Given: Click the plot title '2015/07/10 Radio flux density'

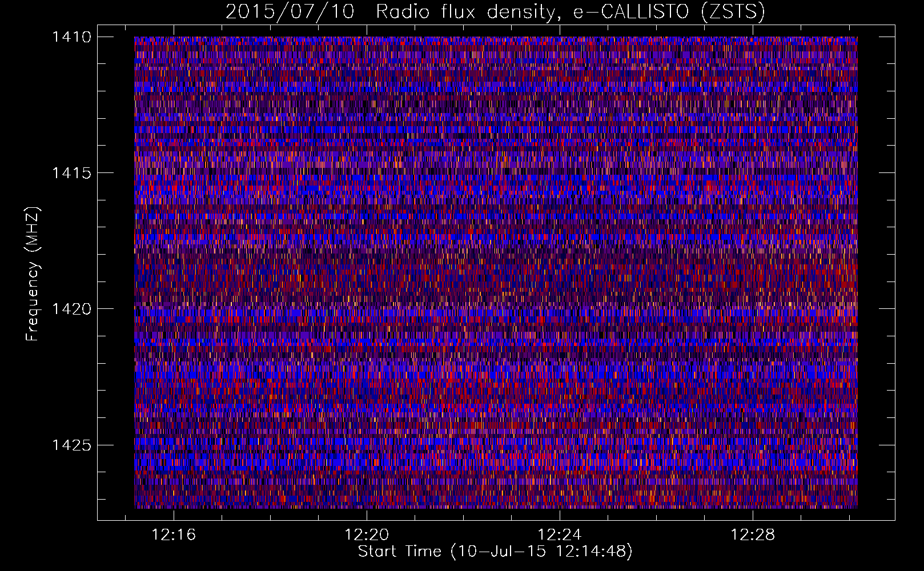Looking at the screenshot, I should (495, 12).
